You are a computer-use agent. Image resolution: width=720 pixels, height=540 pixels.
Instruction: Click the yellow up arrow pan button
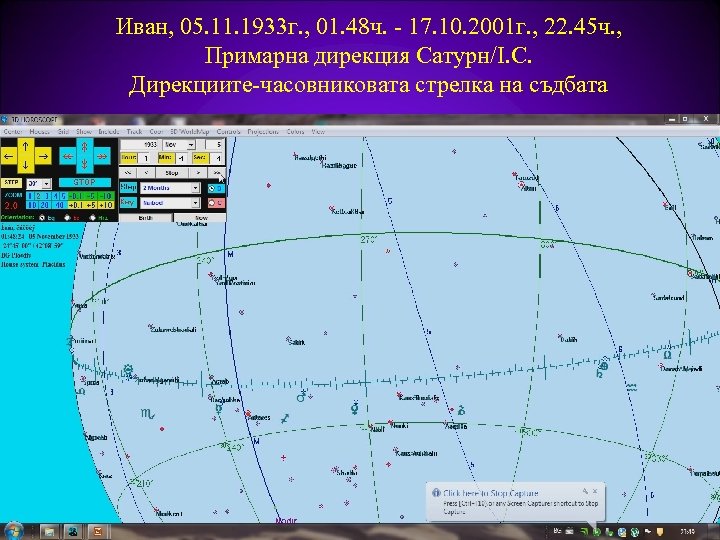click(26, 147)
